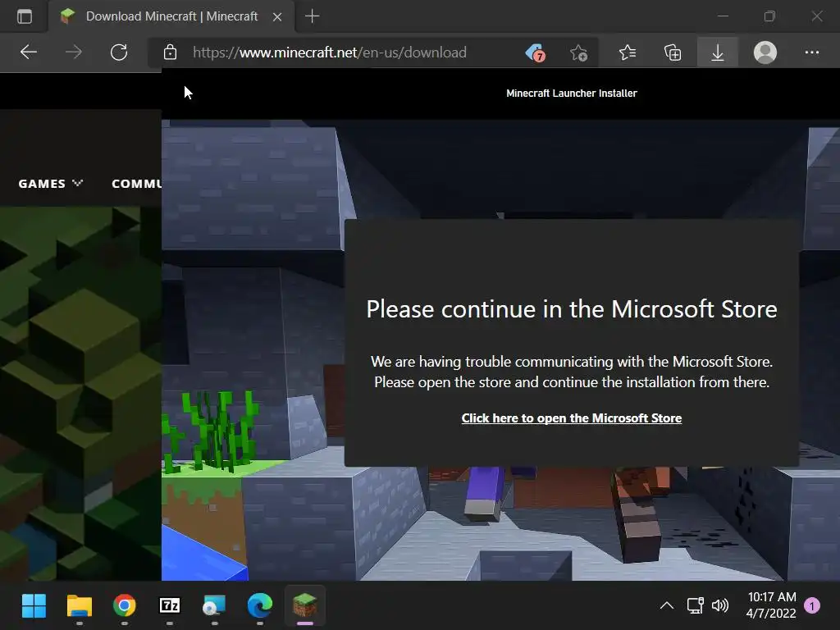Open the notification count badge
The width and height of the screenshot is (840, 630).
[x=812, y=606]
